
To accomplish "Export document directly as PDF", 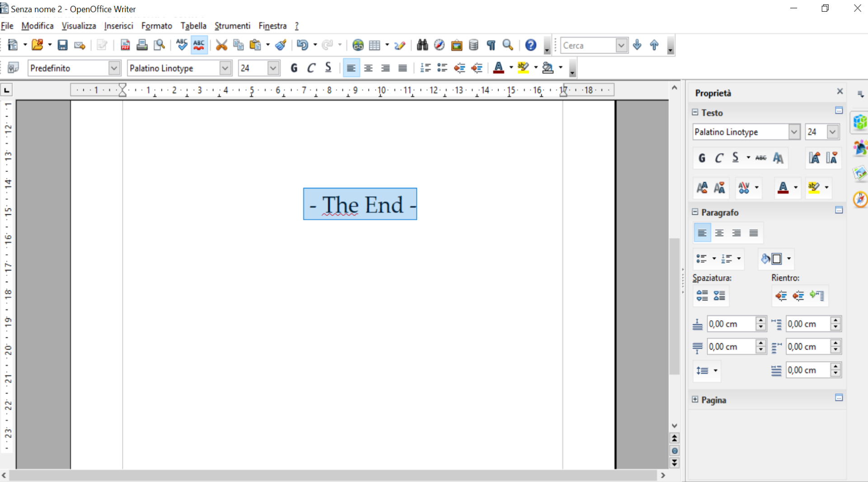I will [x=125, y=45].
